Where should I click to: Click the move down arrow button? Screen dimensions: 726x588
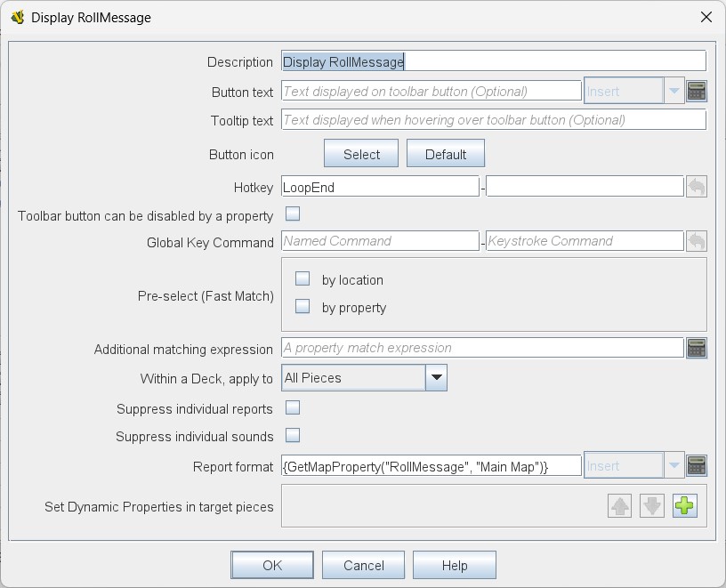[x=652, y=505]
